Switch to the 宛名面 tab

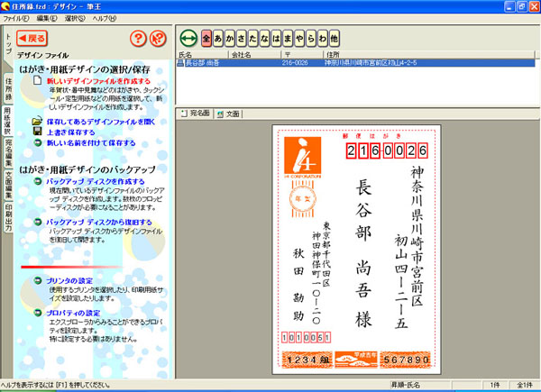tap(197, 114)
